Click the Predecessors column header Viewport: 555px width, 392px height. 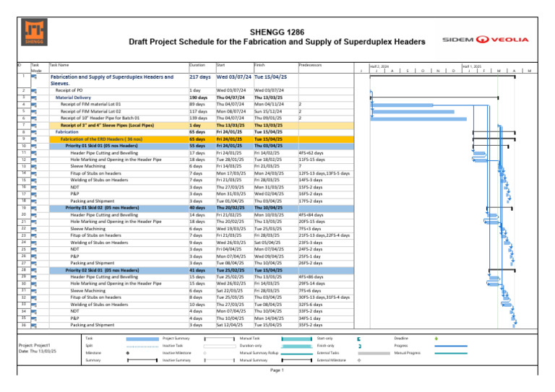[x=310, y=65]
